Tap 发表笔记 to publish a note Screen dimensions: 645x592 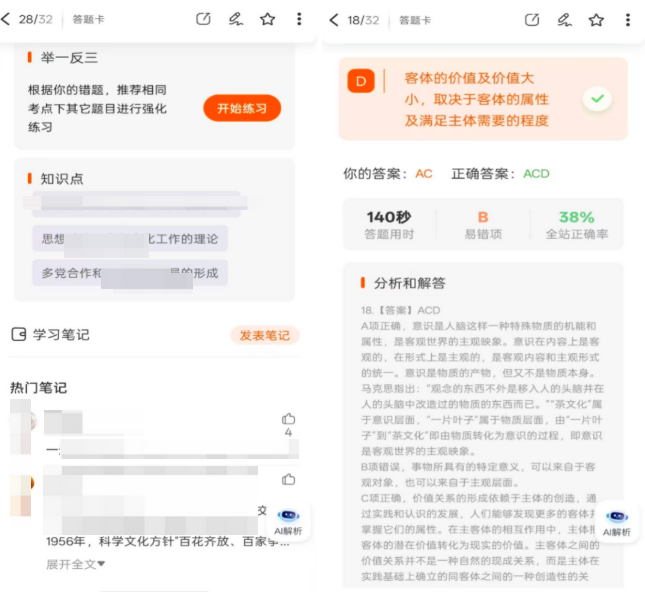(x=264, y=335)
